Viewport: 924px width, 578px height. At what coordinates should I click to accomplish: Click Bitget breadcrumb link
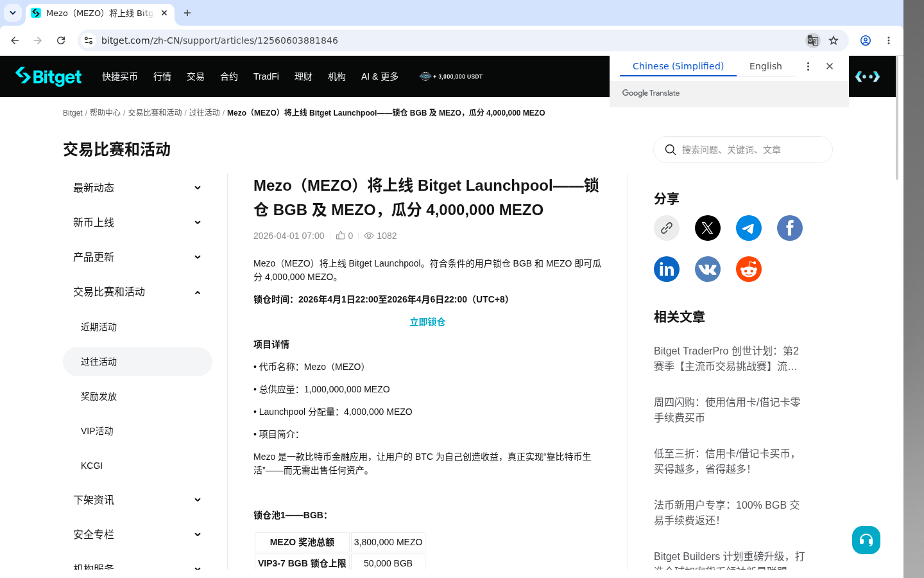click(x=73, y=113)
